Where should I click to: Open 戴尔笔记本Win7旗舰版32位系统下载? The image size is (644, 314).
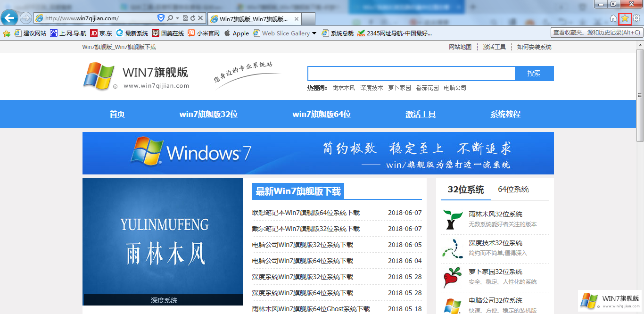pos(306,229)
